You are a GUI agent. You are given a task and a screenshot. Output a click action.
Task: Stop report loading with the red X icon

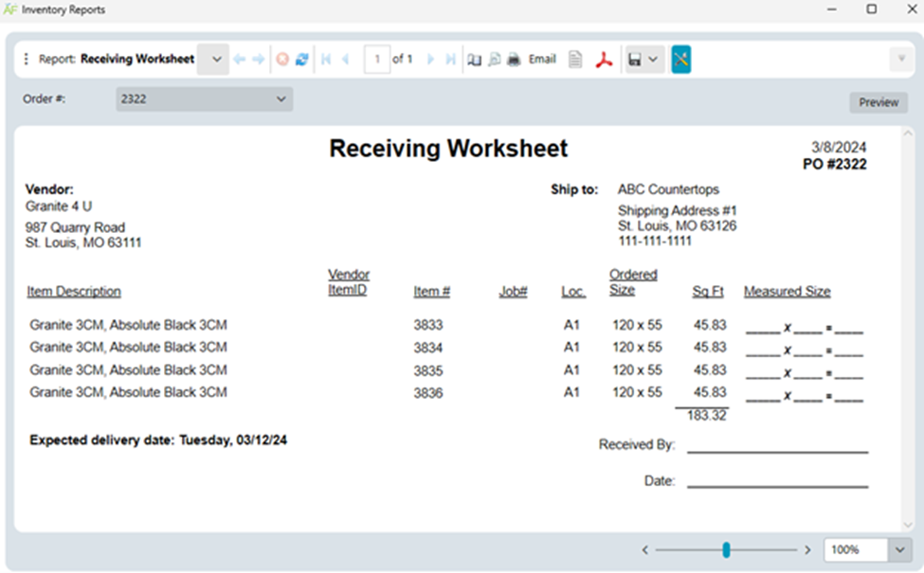[282, 59]
